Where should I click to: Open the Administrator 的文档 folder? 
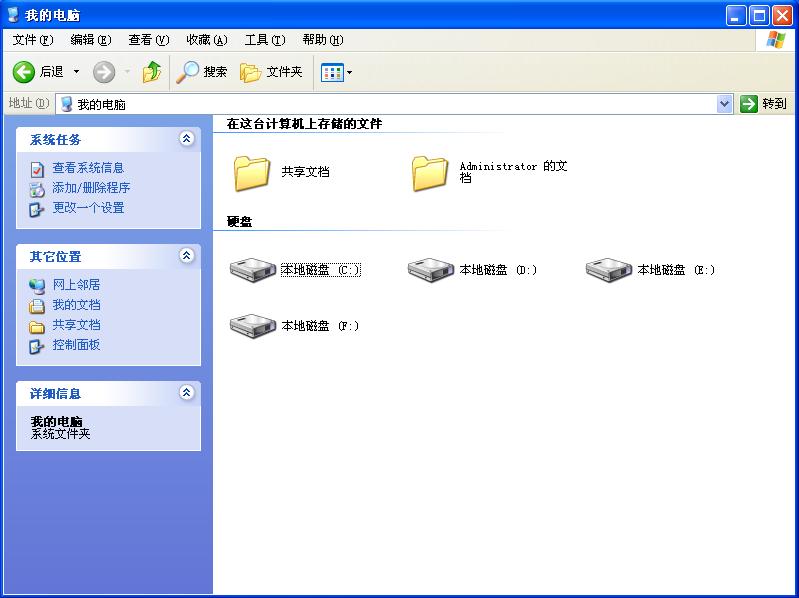point(430,172)
